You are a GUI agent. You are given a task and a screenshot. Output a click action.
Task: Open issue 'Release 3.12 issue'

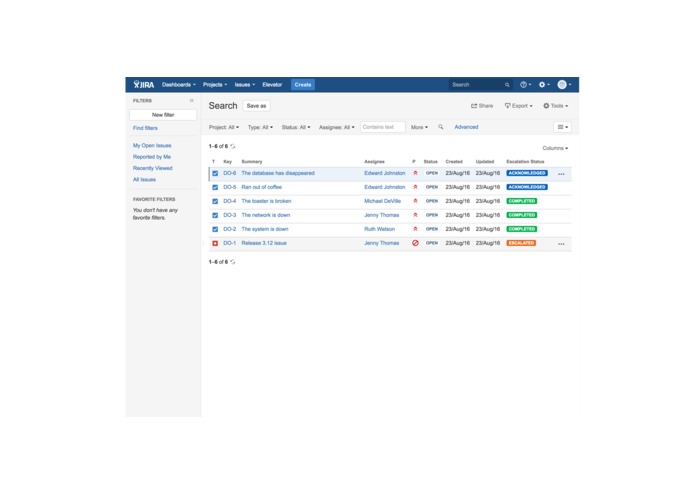coord(264,243)
